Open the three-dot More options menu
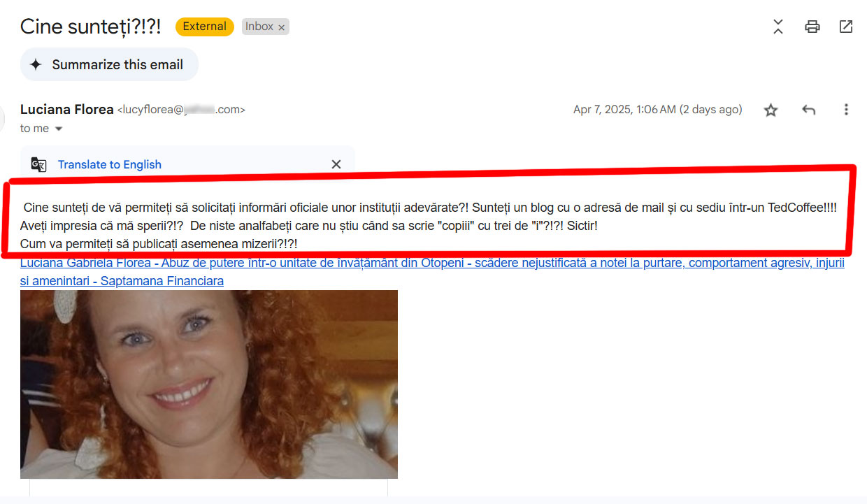This screenshot has width=867, height=504. pyautogui.click(x=846, y=110)
